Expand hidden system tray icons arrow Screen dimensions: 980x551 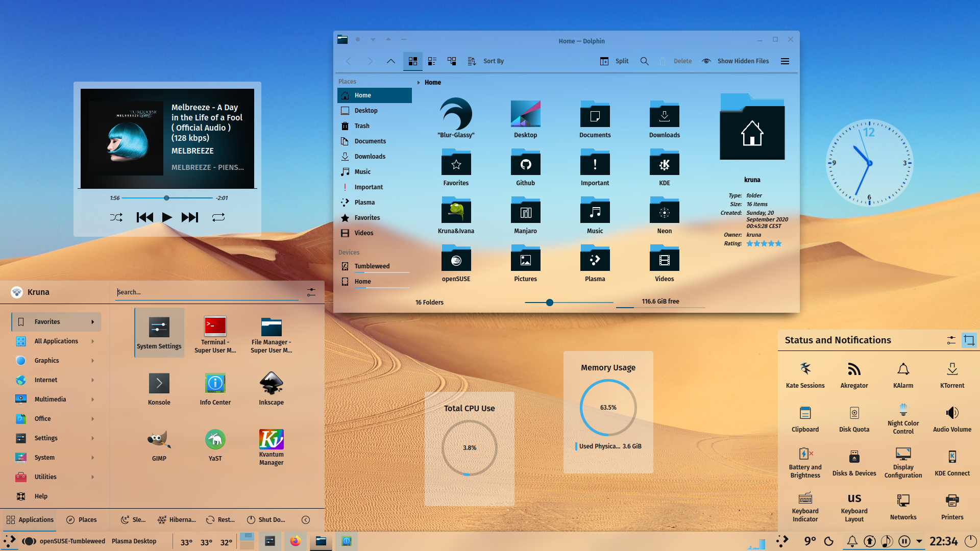coord(919,541)
